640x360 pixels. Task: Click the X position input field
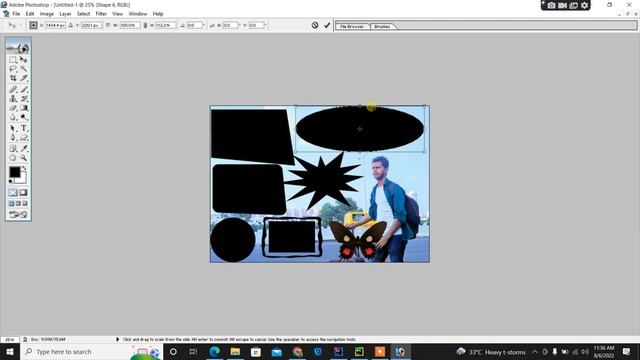click(55, 25)
